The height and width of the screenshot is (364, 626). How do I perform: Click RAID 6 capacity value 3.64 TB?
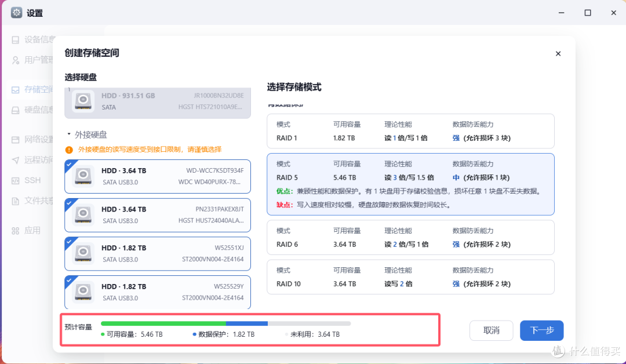(x=344, y=244)
